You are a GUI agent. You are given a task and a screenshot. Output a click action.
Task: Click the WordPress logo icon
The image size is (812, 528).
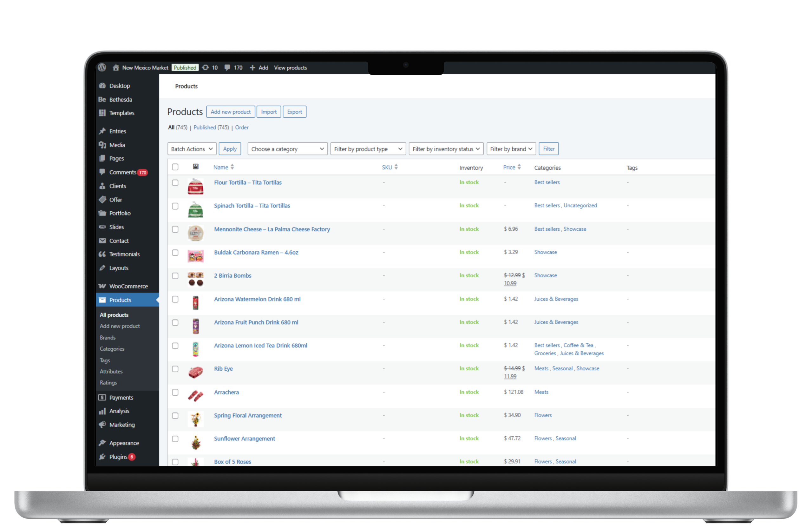point(102,68)
